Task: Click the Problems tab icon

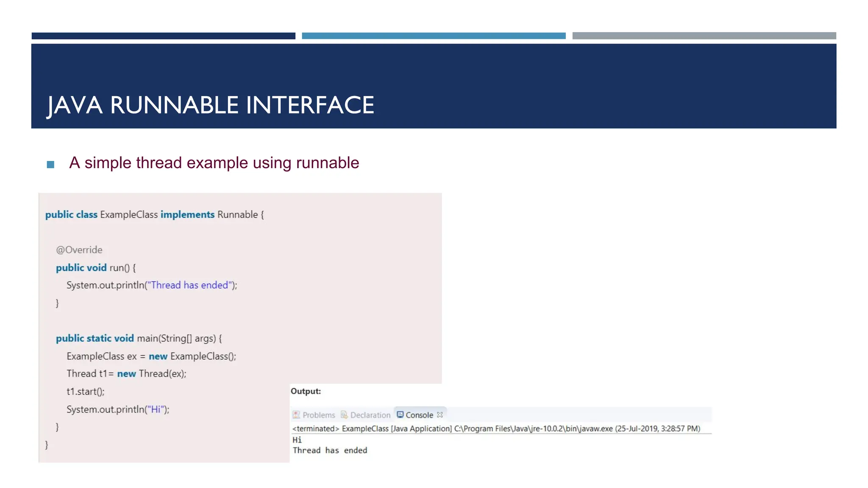Action: tap(296, 415)
